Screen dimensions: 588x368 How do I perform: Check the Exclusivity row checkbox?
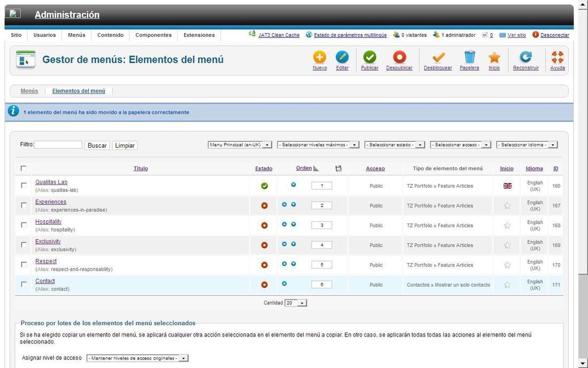point(24,244)
